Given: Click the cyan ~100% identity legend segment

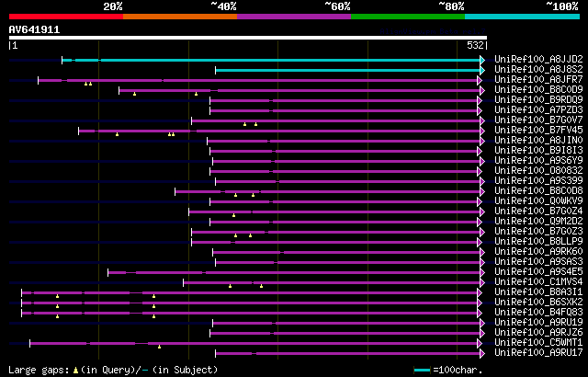Looking at the screenshot, I should (x=523, y=17).
